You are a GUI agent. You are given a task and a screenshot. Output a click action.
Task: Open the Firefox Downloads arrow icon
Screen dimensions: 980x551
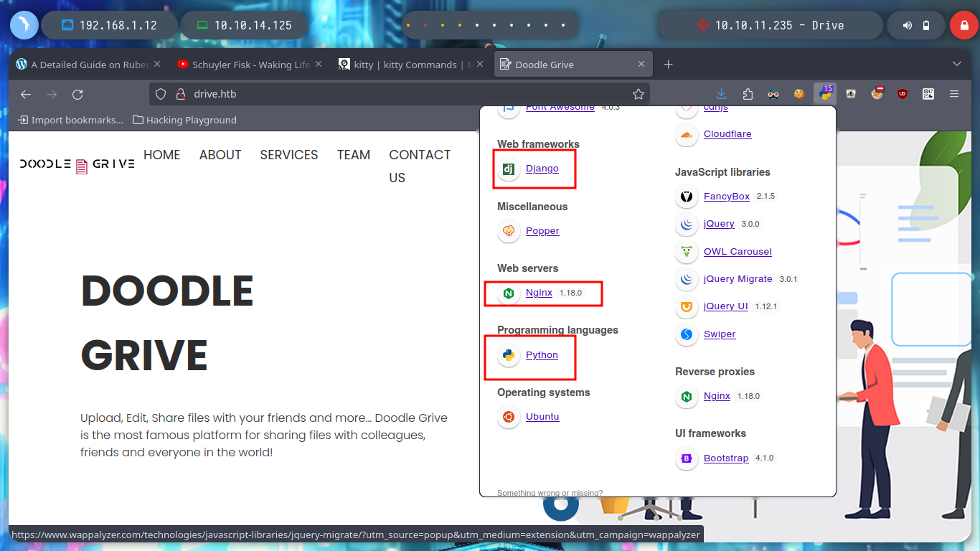[722, 94]
